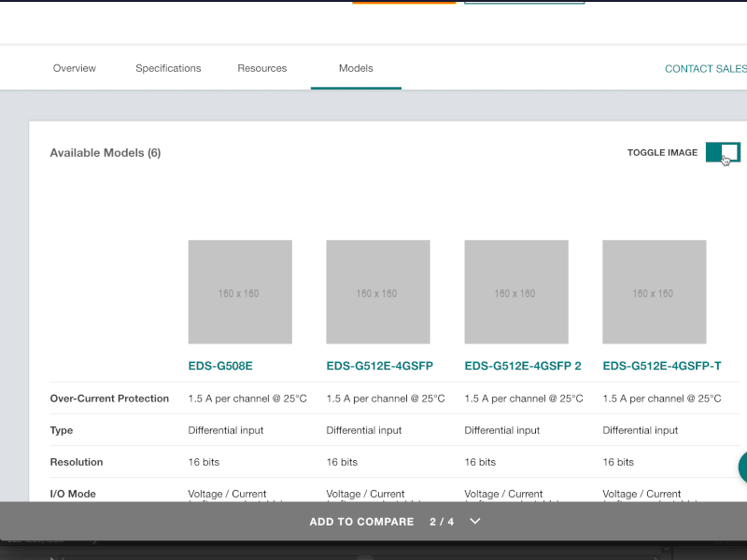Click the 2 / 4 compare counter
The image size is (747, 560).
[440, 522]
